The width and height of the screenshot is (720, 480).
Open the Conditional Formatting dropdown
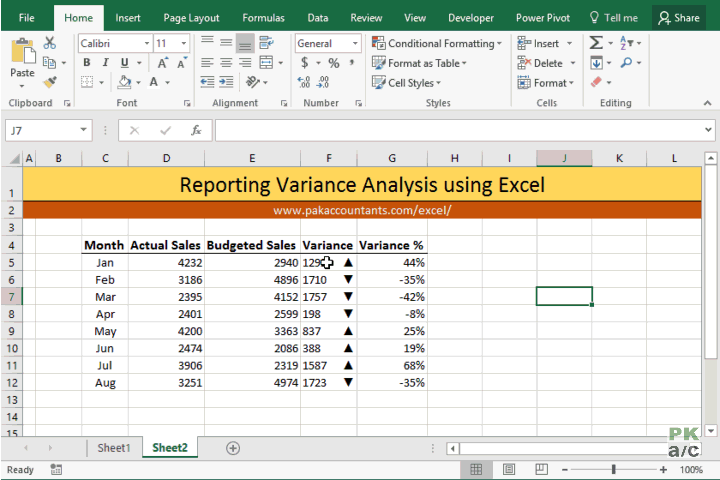tap(436, 43)
